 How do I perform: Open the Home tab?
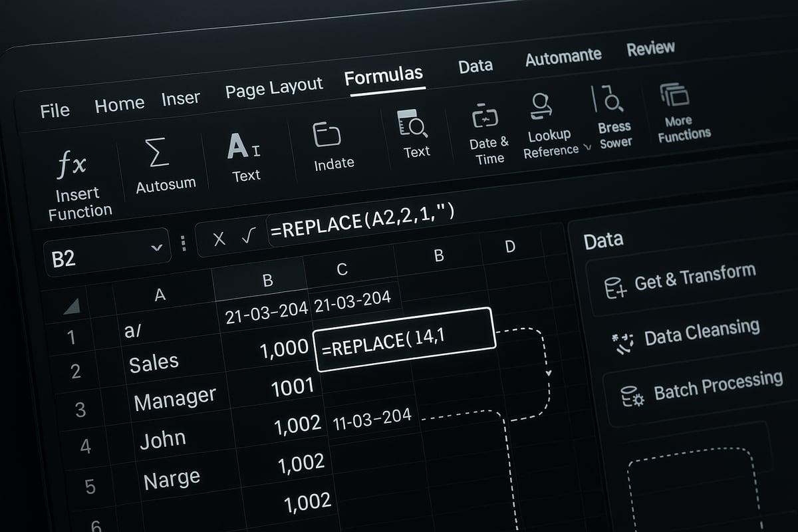click(x=120, y=102)
